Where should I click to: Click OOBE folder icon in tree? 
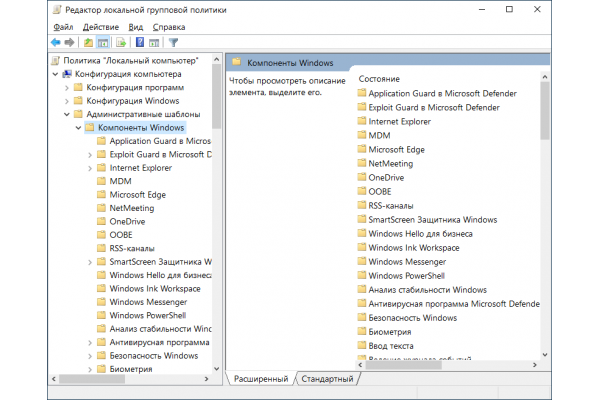[x=101, y=235]
